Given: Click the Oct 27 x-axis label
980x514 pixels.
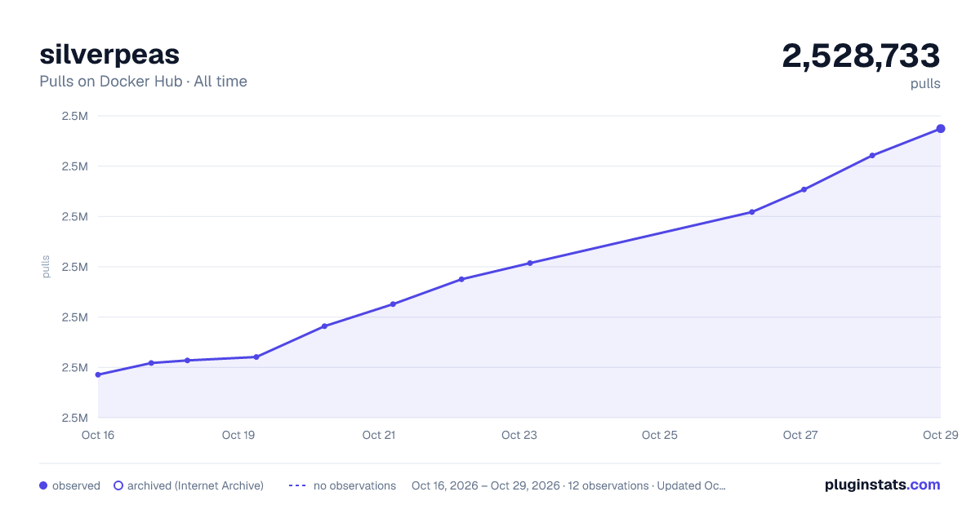Looking at the screenshot, I should coord(800,435).
